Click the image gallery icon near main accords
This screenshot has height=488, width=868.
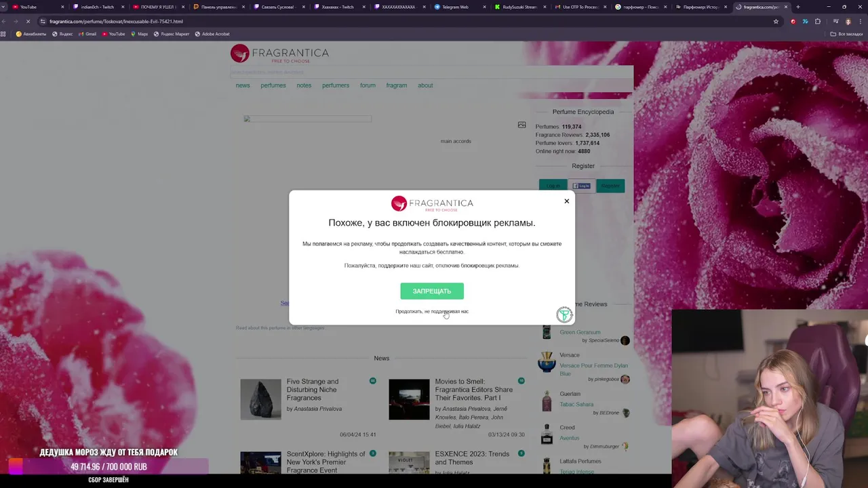click(521, 125)
